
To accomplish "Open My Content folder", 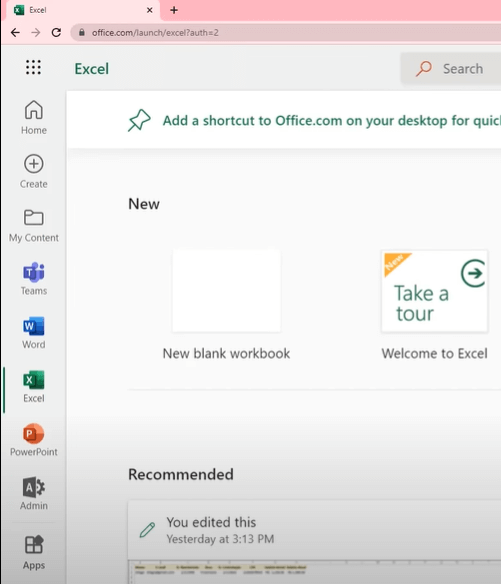I will tap(34, 225).
